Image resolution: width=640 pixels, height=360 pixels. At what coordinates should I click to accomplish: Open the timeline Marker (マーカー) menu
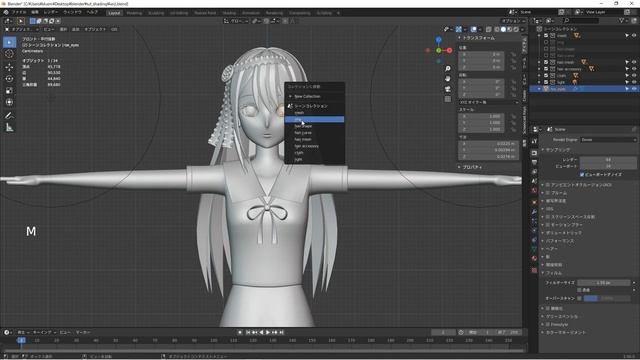click(x=83, y=332)
